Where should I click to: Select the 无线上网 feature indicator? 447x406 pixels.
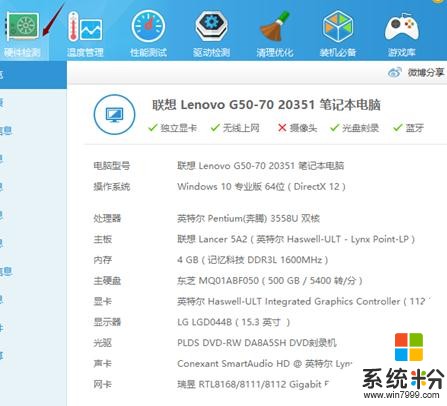point(235,128)
